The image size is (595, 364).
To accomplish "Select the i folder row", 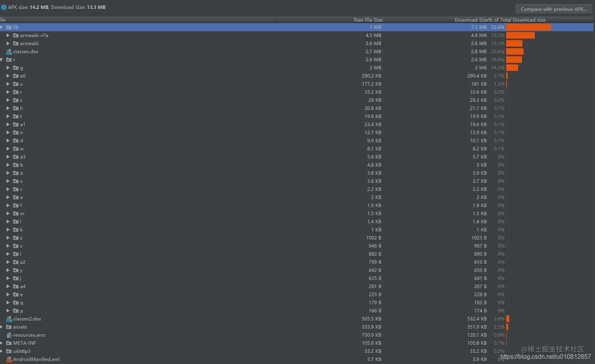I will coord(297,254).
